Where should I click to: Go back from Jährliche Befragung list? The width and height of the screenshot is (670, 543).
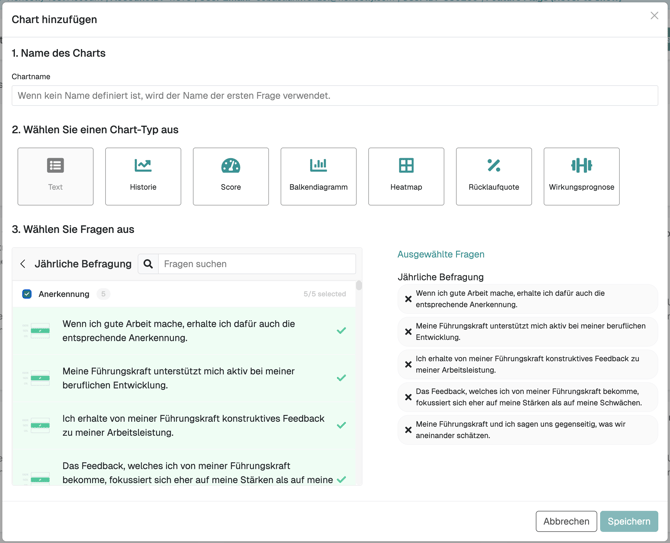23,264
